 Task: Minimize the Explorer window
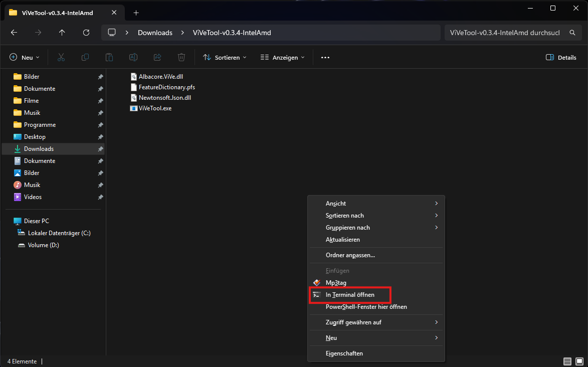click(530, 8)
